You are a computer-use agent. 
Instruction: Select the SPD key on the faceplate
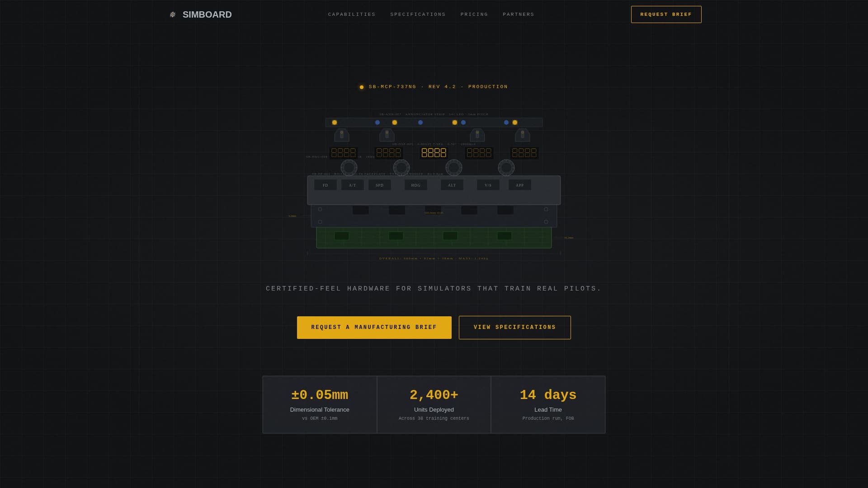[x=380, y=185]
